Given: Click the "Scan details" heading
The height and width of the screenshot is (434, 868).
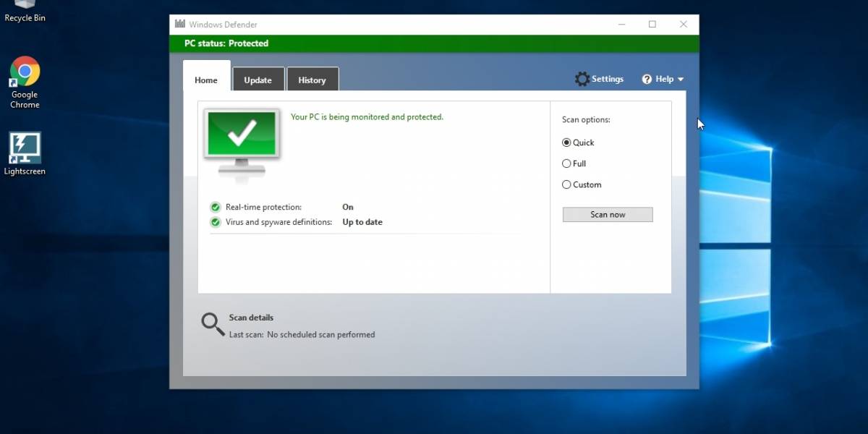Looking at the screenshot, I should pos(251,318).
